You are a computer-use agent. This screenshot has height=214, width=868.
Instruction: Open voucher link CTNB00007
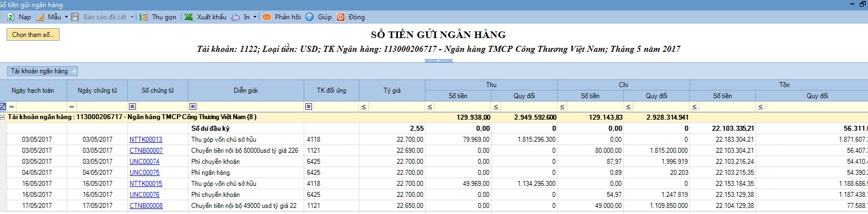(x=146, y=151)
